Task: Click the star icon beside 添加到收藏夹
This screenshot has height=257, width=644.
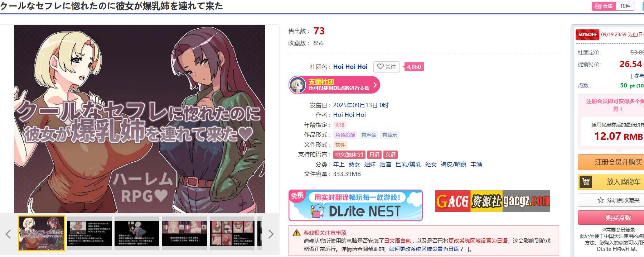Action: [x=601, y=200]
